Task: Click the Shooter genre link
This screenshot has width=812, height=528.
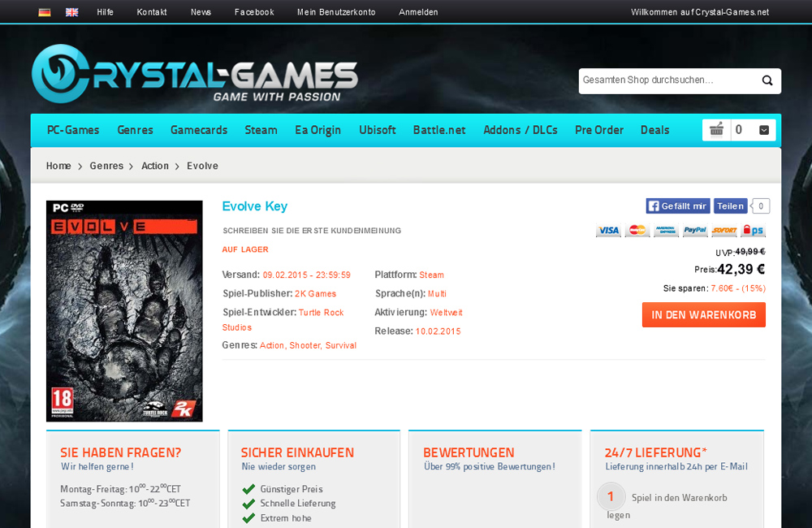Action: point(305,345)
